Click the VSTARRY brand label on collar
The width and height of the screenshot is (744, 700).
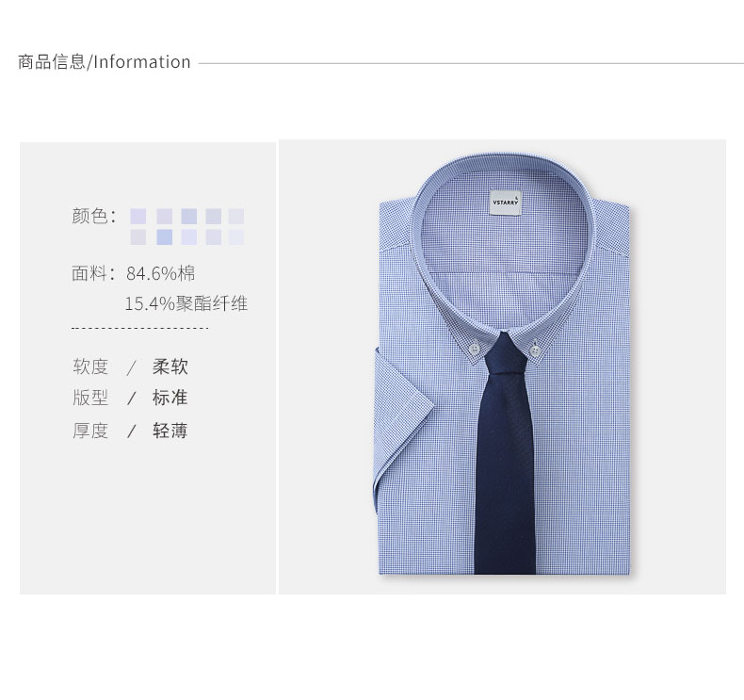[506, 203]
